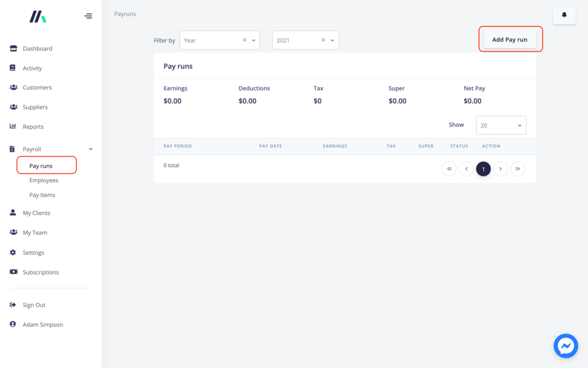Collapse the sidebar with the hamburger icon
Viewport: 588px width, 368px height.
pyautogui.click(x=88, y=16)
